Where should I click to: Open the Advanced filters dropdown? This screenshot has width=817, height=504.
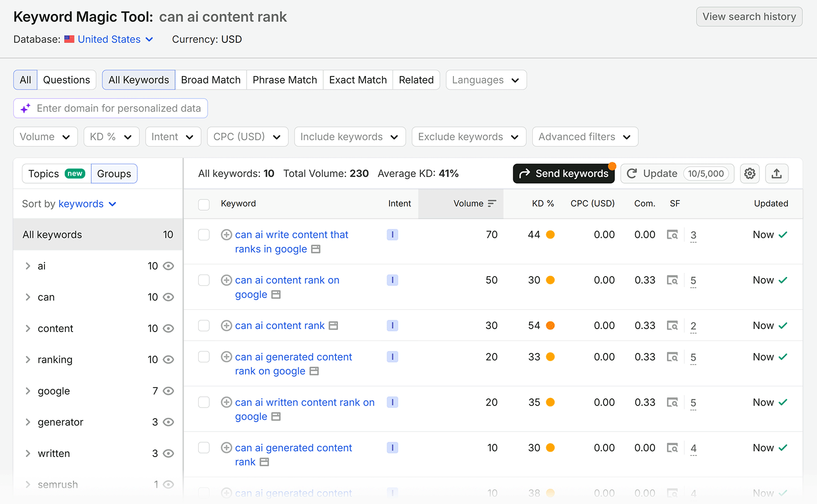(585, 137)
